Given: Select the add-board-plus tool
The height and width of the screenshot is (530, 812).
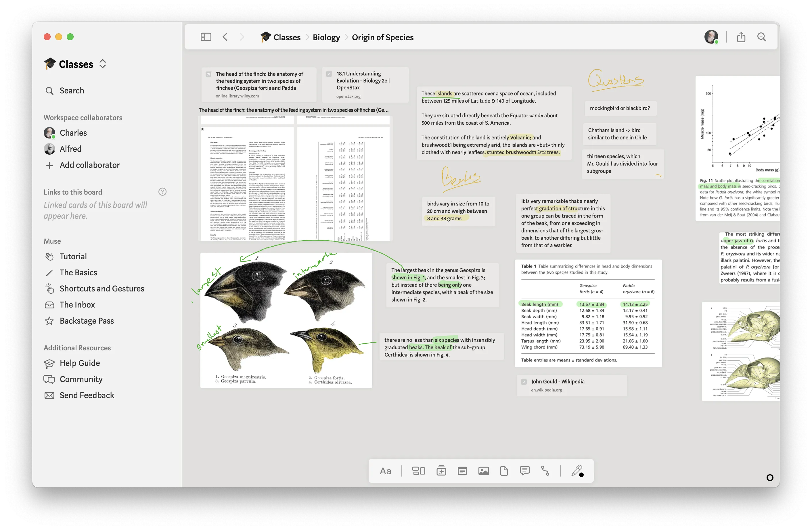Looking at the screenshot, I should pos(441,471).
